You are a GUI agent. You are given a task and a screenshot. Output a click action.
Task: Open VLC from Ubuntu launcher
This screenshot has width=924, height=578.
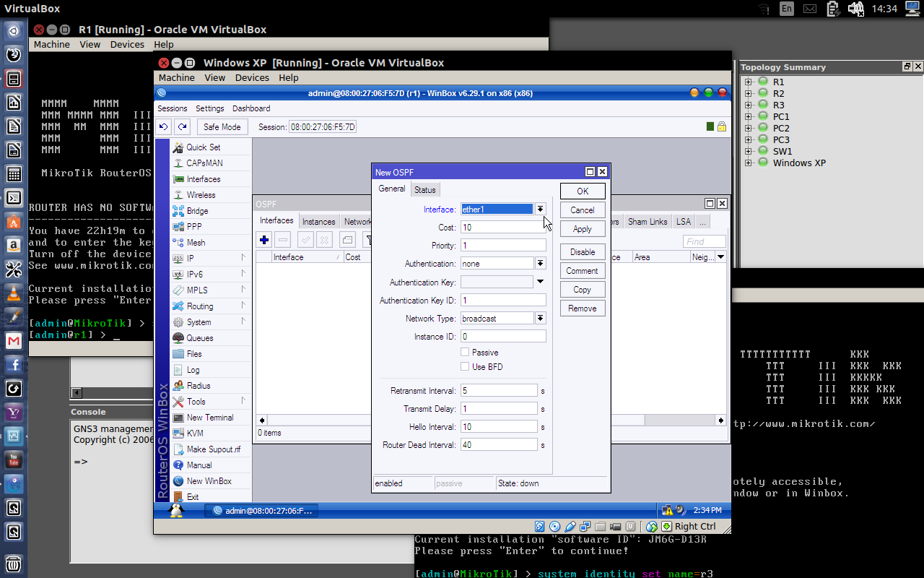coord(13,293)
